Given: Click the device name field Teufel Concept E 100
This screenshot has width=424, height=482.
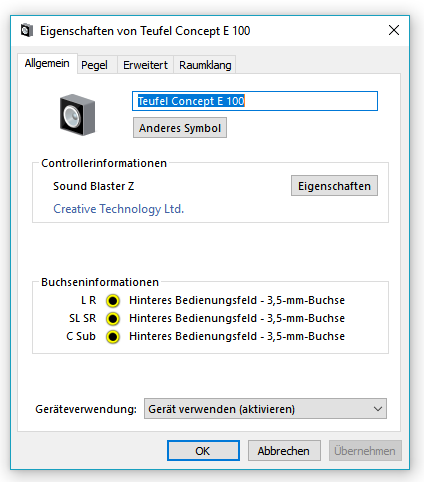Looking at the screenshot, I should [x=255, y=101].
